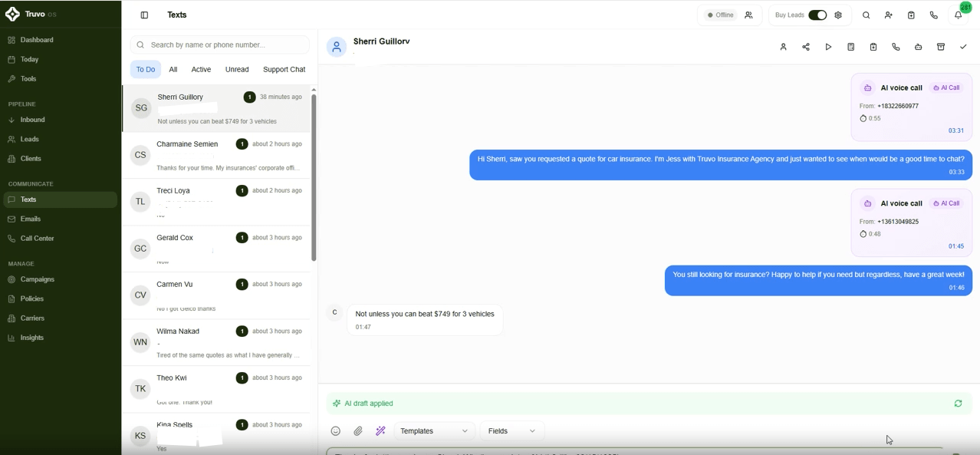Image resolution: width=980 pixels, height=455 pixels.
Task: Click the AI draft applied banner
Action: point(649,404)
